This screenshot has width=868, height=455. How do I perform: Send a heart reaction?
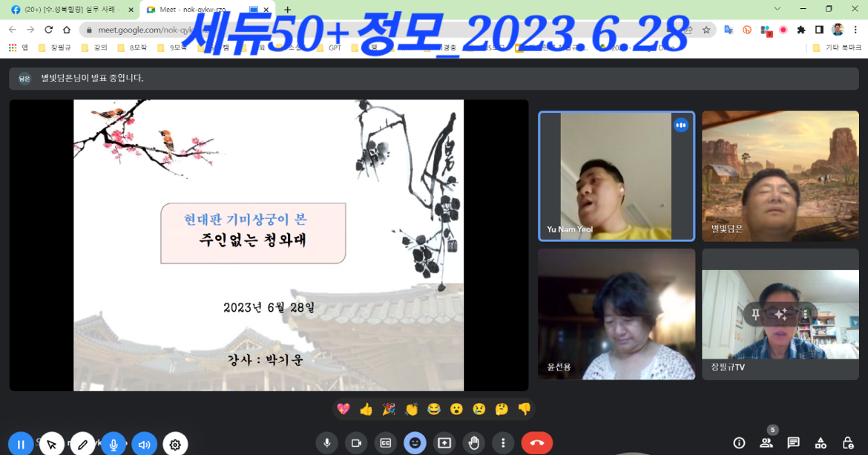coord(342,407)
